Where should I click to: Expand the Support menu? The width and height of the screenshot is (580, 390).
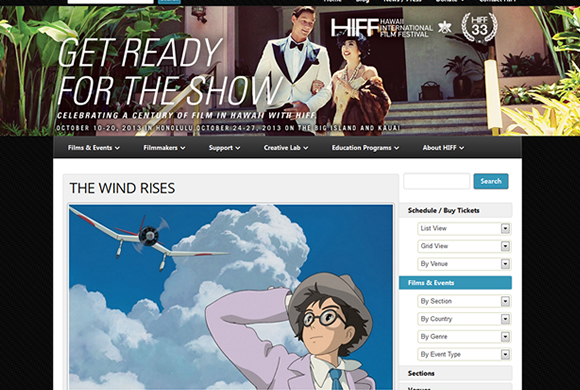[224, 148]
